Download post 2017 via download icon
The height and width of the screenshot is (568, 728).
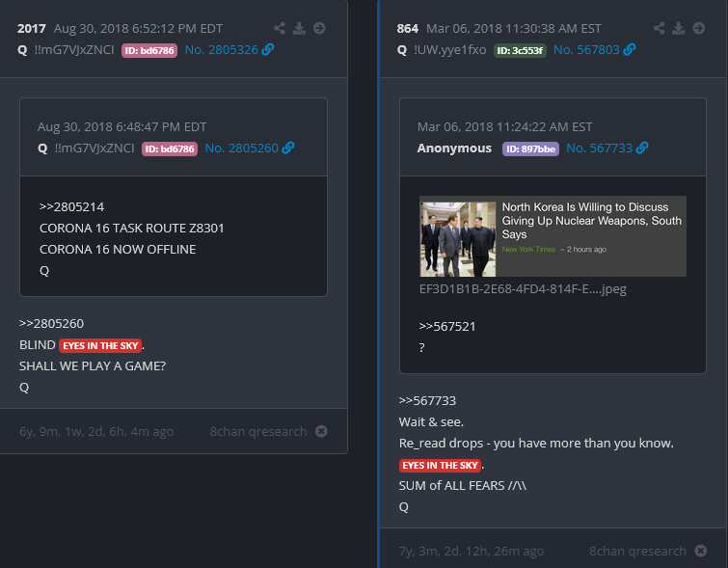(300, 28)
